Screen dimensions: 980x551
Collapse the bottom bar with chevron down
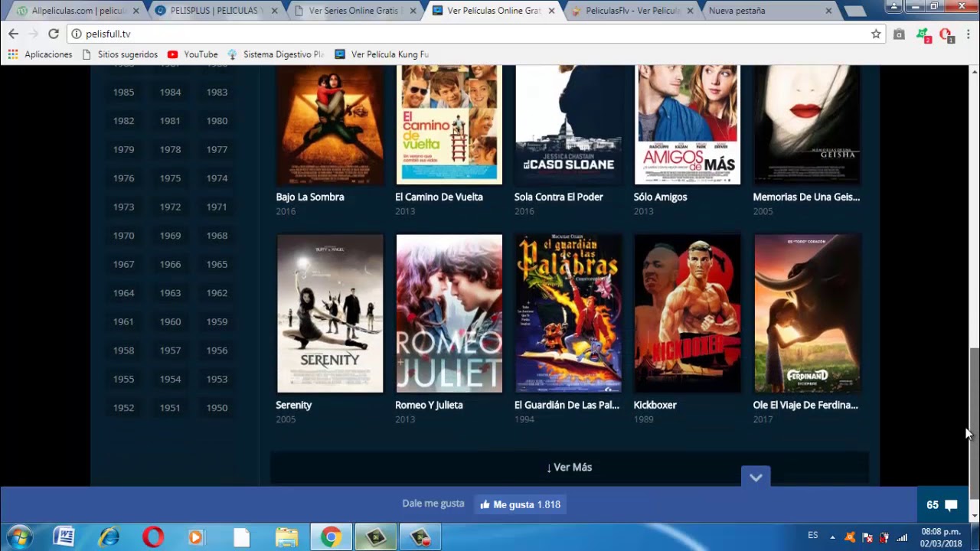756,477
